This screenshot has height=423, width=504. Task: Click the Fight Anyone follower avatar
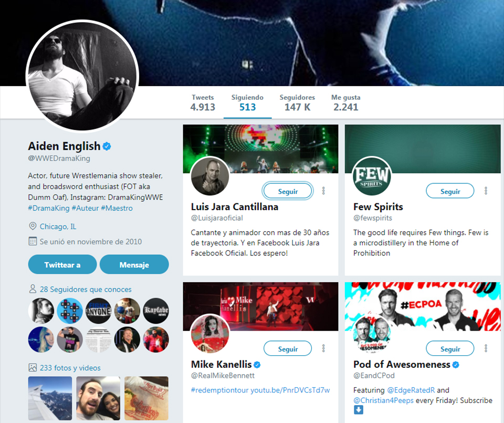(98, 311)
